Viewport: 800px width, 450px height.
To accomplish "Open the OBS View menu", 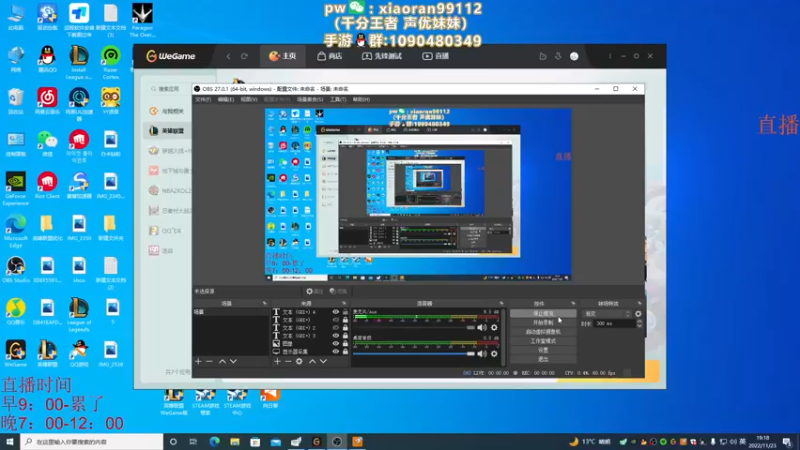I will (x=249, y=99).
